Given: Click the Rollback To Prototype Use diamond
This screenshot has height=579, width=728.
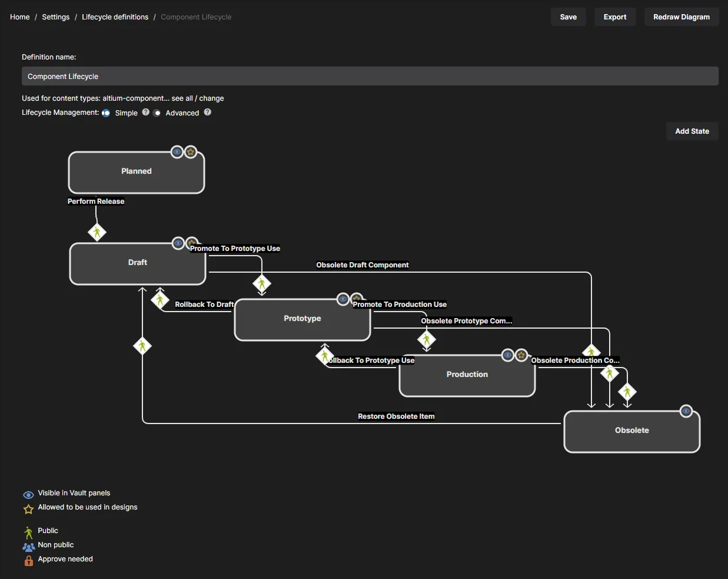Looking at the screenshot, I should click(324, 356).
